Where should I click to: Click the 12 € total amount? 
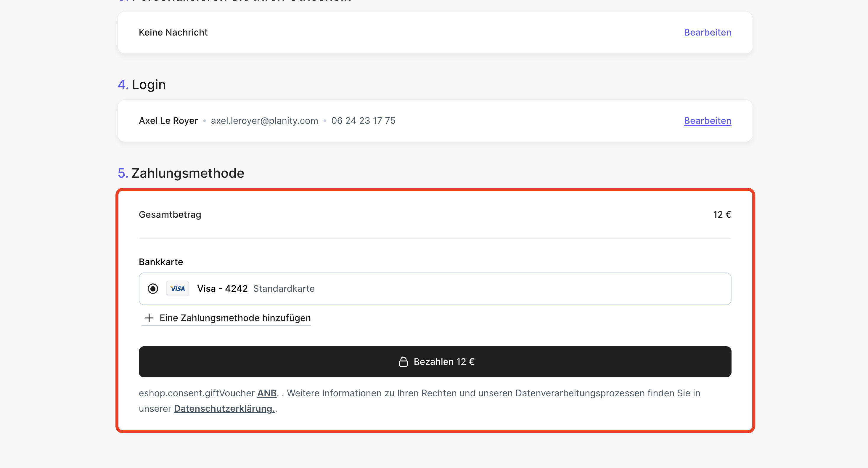[x=721, y=214]
